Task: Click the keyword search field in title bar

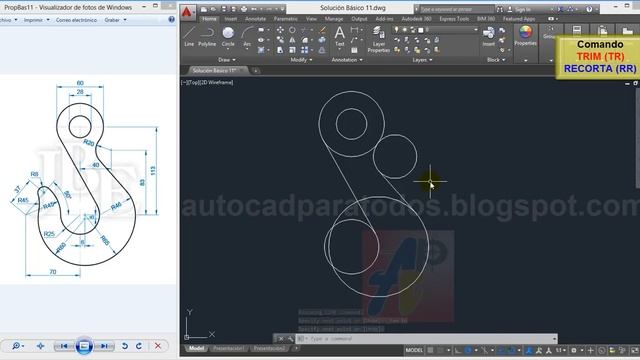Action: [456, 9]
